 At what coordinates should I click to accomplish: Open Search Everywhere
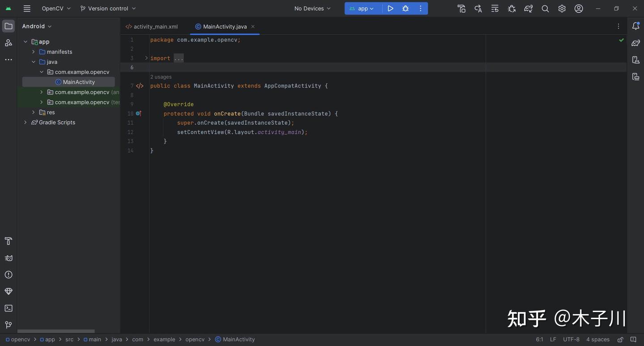tap(544, 8)
